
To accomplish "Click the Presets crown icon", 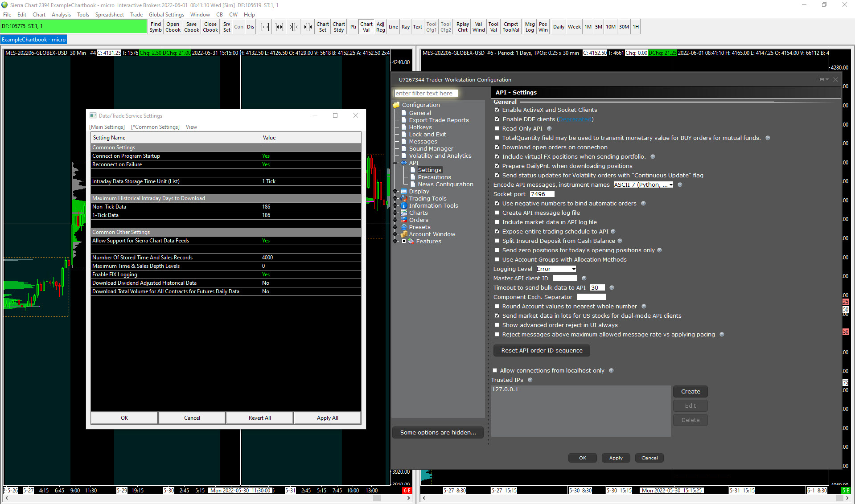I will (404, 227).
